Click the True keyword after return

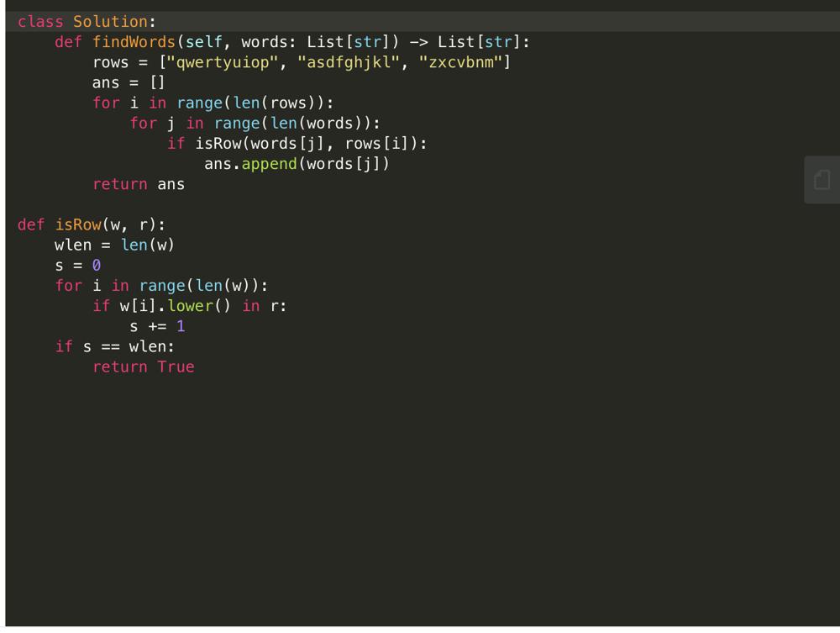(176, 367)
